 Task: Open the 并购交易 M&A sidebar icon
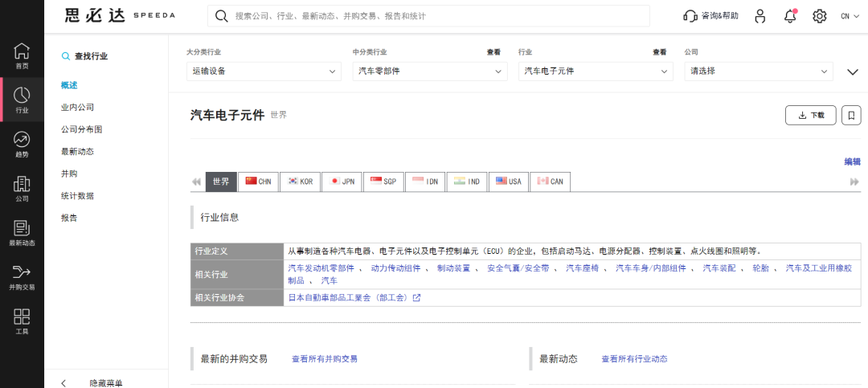[22, 277]
